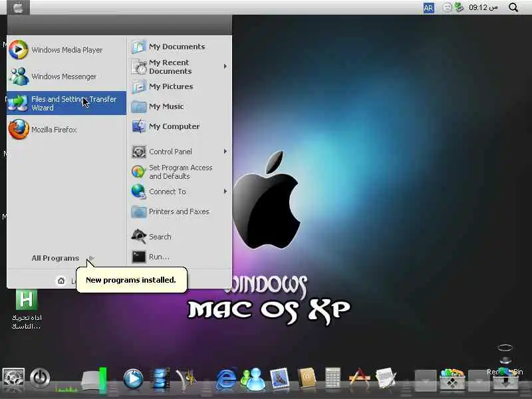
Task: Open Files and Settings Transfer Wizard
Action: [x=66, y=103]
